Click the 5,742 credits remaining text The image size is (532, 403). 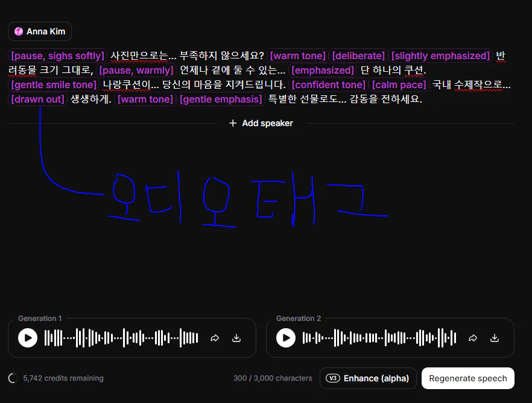click(63, 378)
